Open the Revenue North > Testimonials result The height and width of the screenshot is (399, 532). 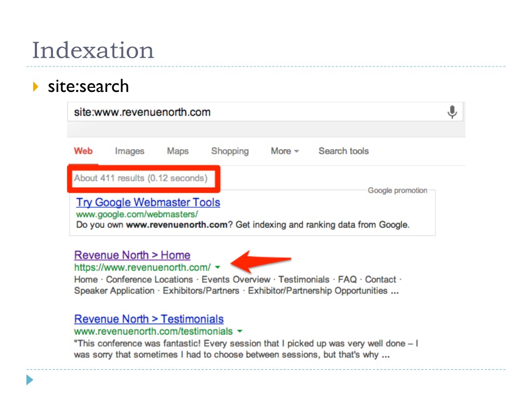[149, 319]
